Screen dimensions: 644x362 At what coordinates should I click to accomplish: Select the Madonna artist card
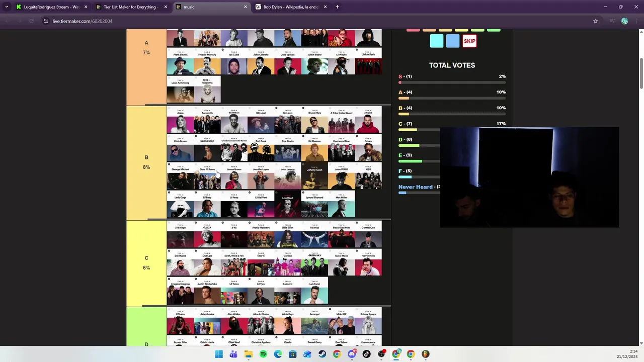(207, 90)
